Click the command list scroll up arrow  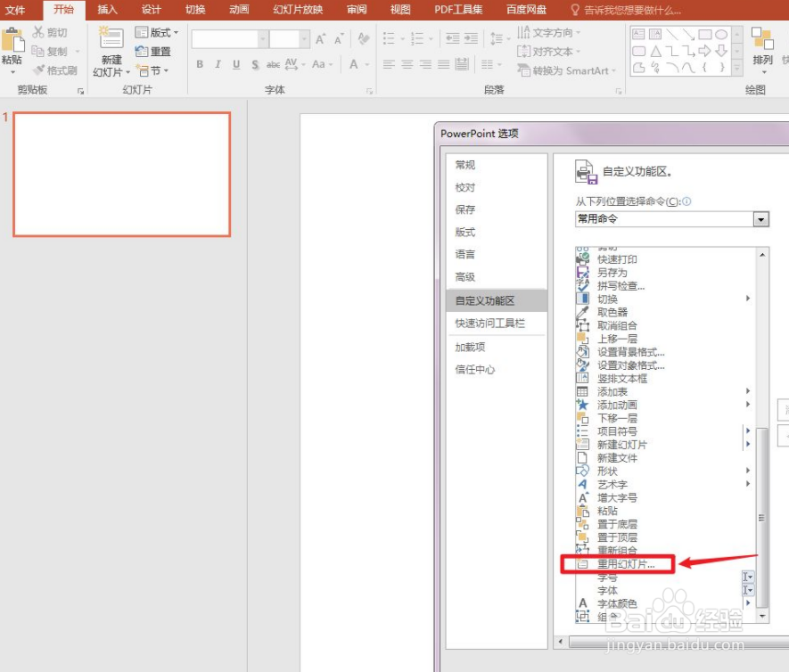point(762,255)
